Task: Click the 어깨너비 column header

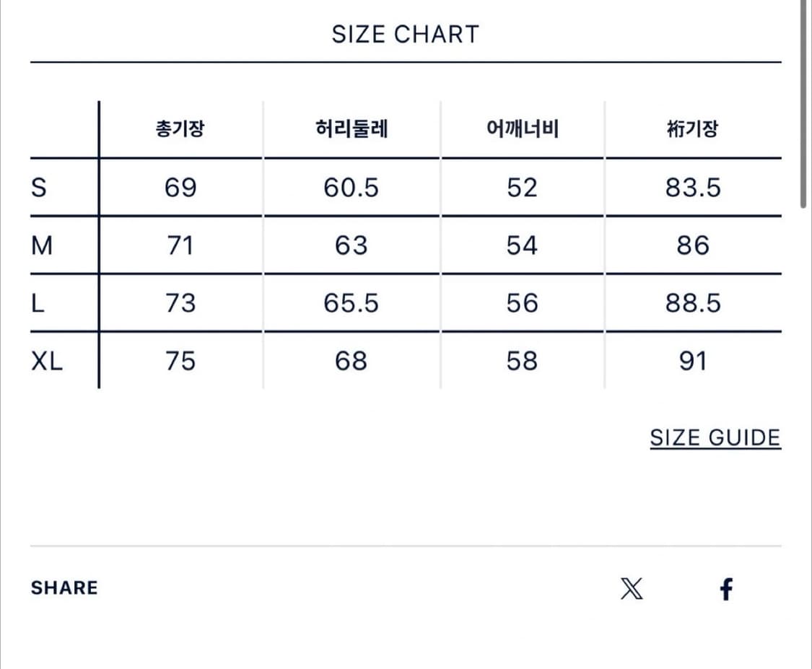Action: pyautogui.click(x=521, y=128)
